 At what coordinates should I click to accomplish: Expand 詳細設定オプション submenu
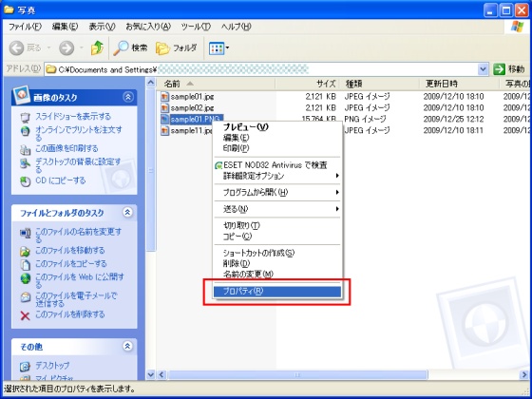click(277, 176)
